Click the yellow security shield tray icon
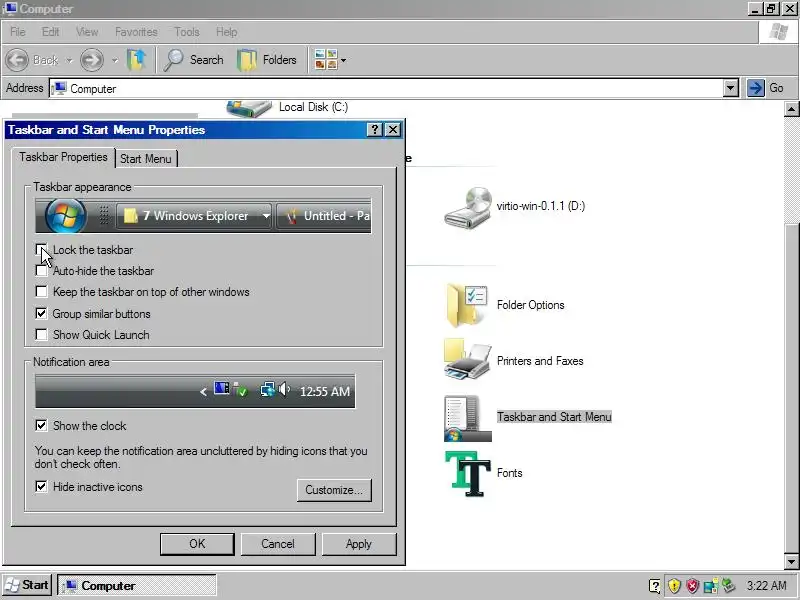The image size is (800, 600). (x=674, y=586)
